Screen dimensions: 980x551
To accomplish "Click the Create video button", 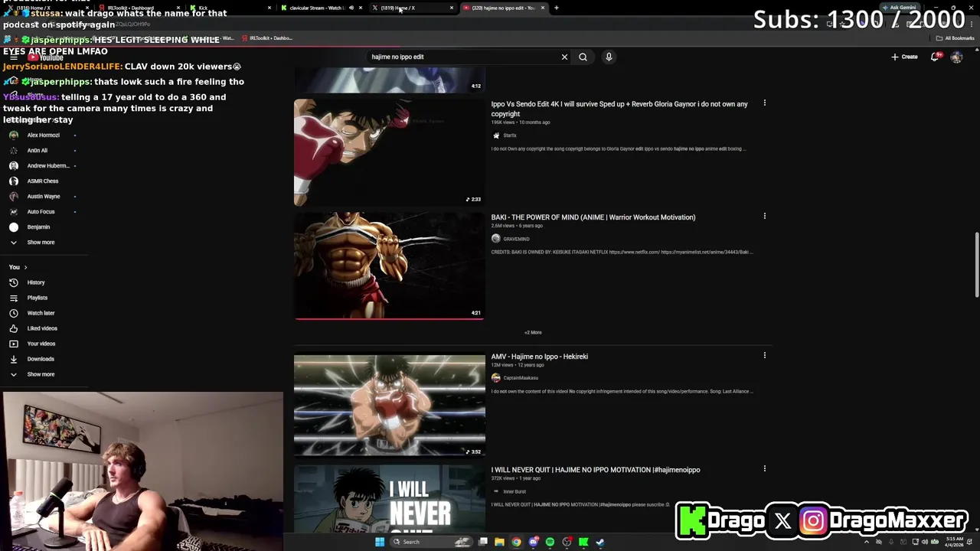I will pyautogui.click(x=904, y=57).
